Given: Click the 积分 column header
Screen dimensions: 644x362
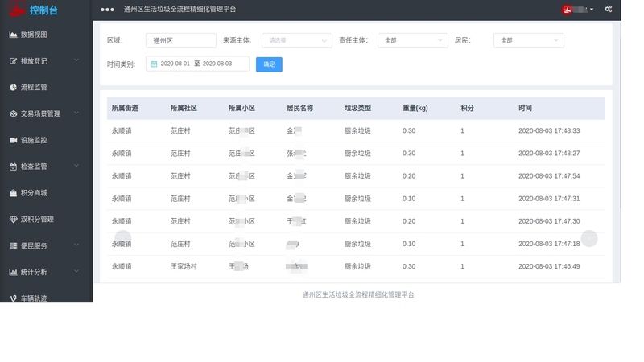Looking at the screenshot, I should coord(467,108).
